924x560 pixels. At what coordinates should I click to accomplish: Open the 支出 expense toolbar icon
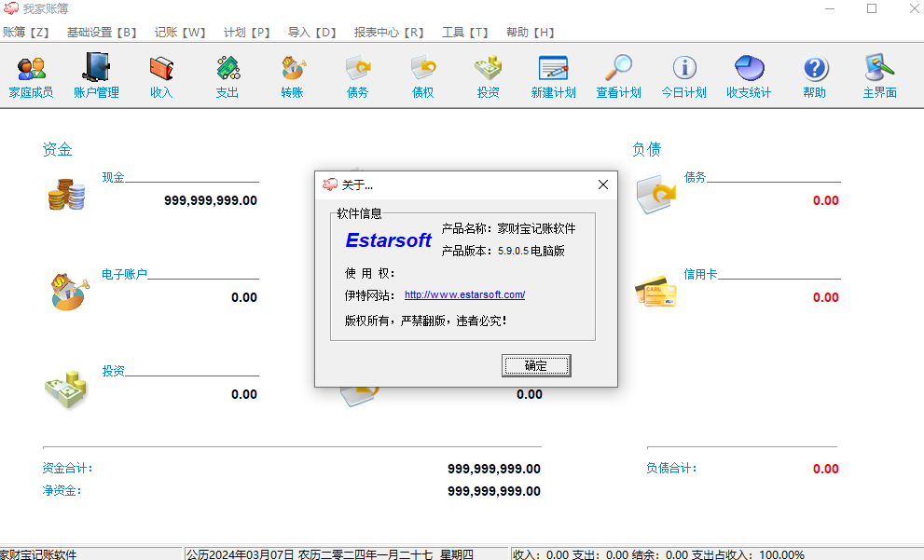(x=227, y=75)
